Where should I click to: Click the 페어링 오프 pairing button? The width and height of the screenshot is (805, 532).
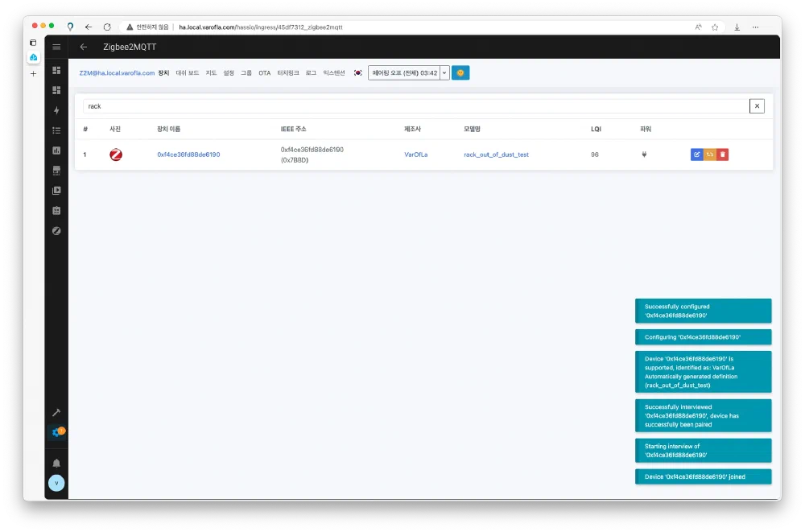click(403, 72)
